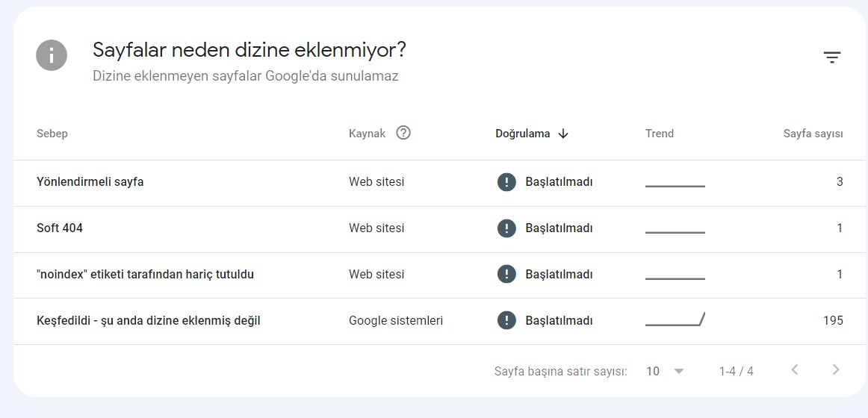Click the grey info icon beside the title
The width and height of the screenshot is (868, 418).
click(52, 54)
